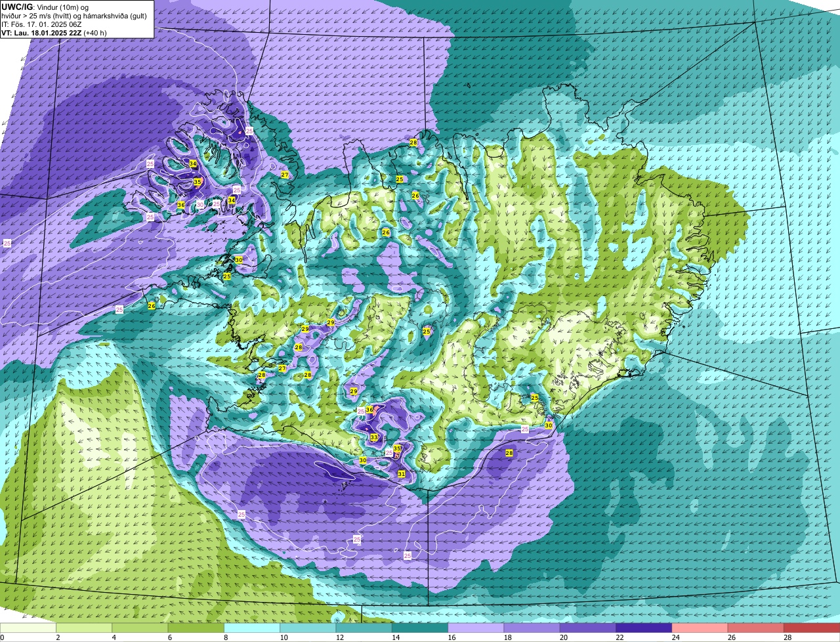Pick the 12–14 m/s teal legend swatch

tap(364, 628)
